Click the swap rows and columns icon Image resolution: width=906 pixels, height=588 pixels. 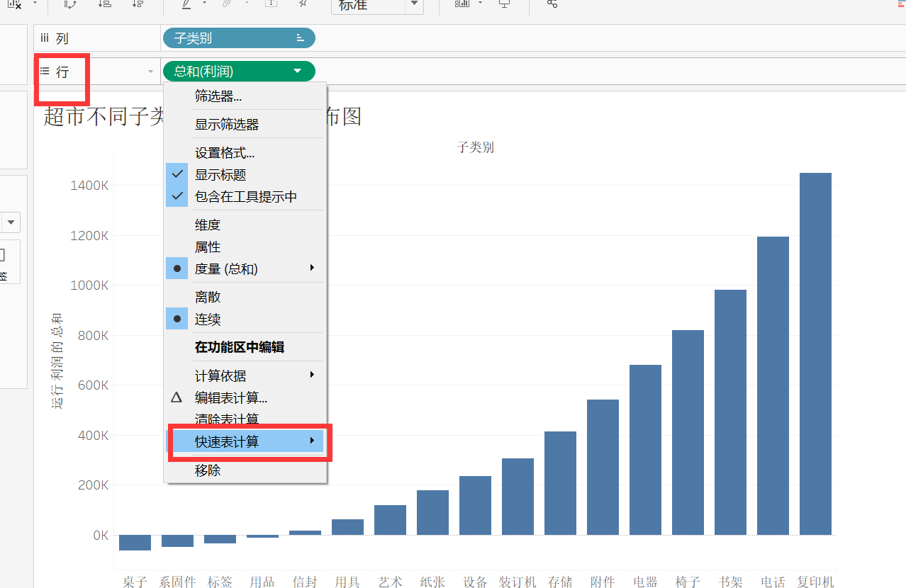click(70, 4)
